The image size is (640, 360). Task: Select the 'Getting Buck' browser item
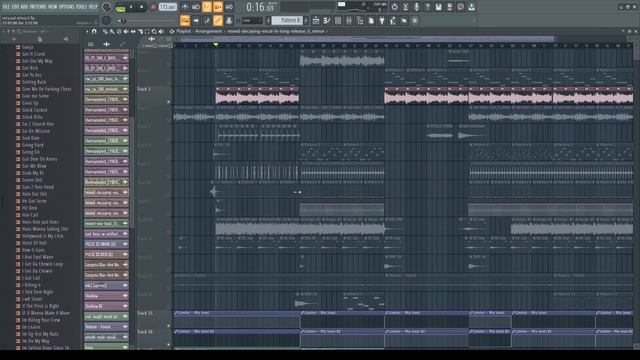[x=34, y=82]
